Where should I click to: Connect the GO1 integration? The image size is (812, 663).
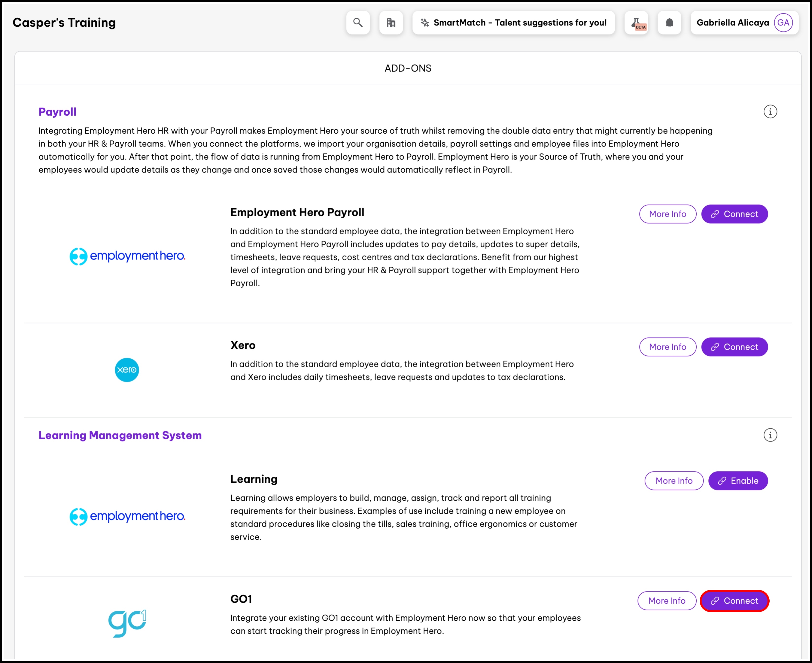(734, 601)
